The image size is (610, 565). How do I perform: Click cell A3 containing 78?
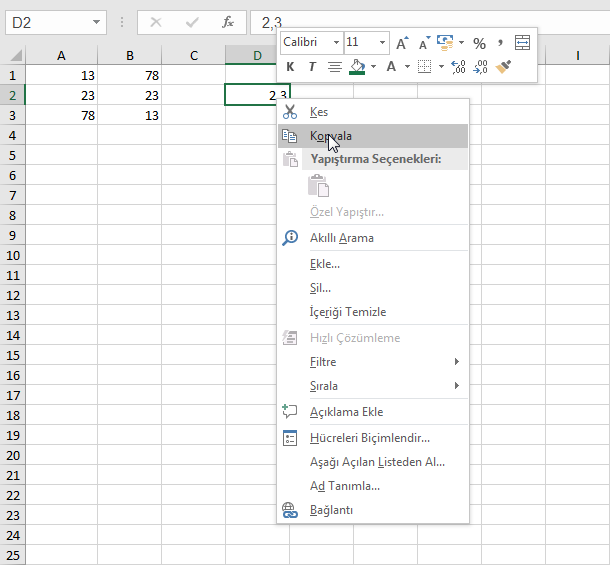pyautogui.click(x=61, y=116)
